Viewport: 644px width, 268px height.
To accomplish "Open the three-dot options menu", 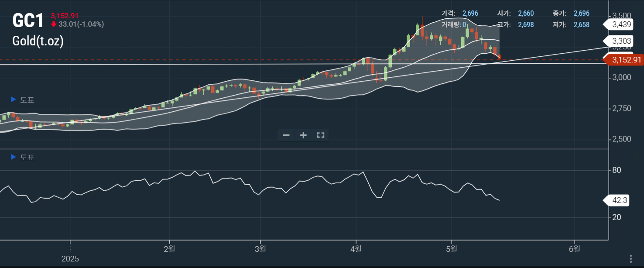I will point(630,258).
